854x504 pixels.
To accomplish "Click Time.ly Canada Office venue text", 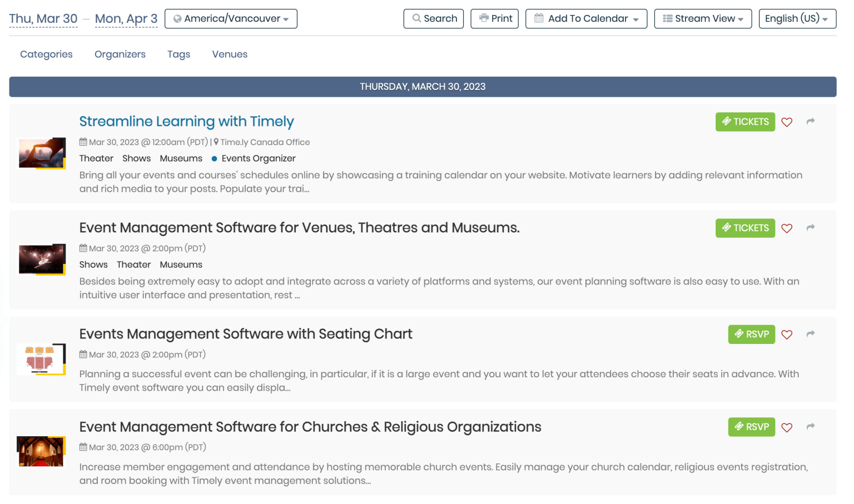I will (265, 142).
